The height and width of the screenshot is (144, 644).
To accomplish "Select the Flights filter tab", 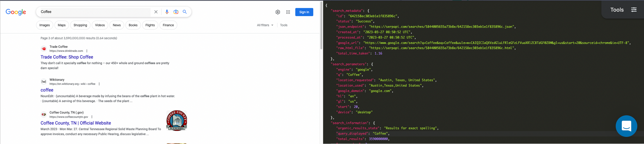I will tap(150, 25).
